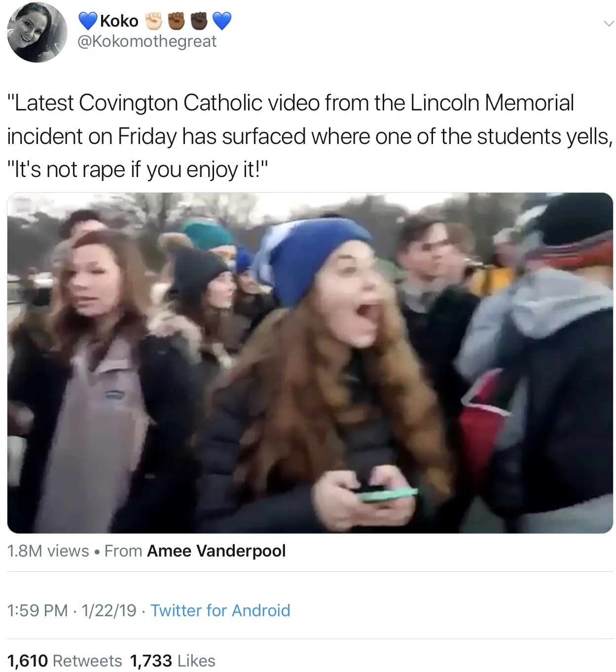Click the quoted last line of tweet text
Image resolution: width=616 pixels, height=672 pixels.
[138, 170]
